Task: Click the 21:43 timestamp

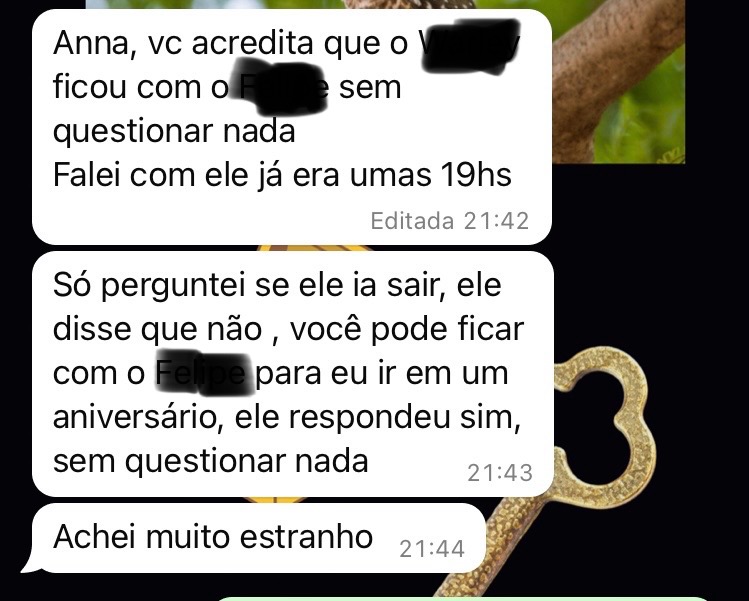Action: pos(500,473)
